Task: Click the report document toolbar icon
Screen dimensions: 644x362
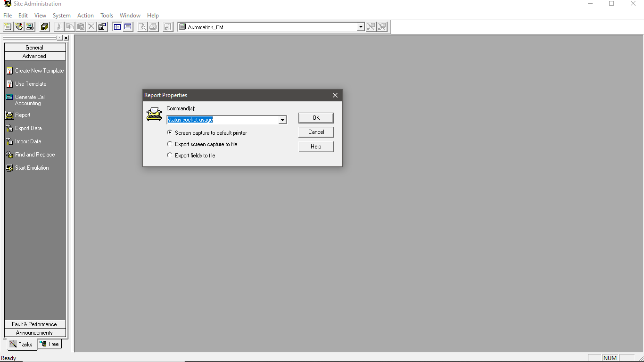Action: click(x=168, y=27)
